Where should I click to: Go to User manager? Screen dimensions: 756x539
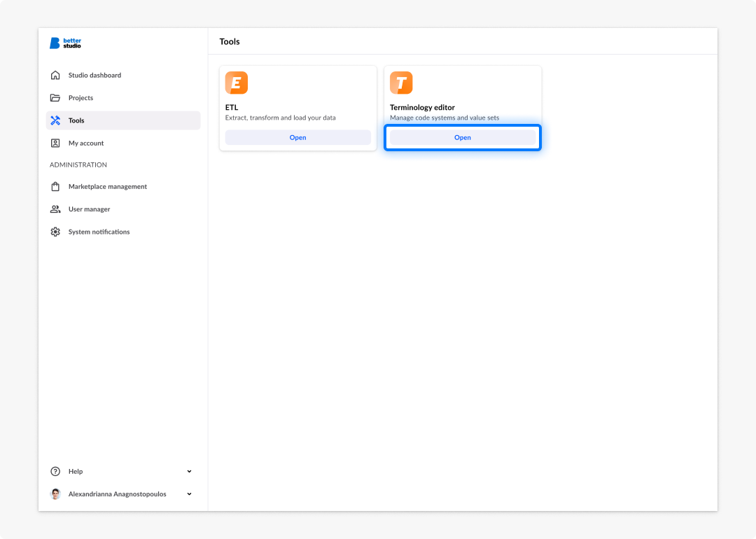click(123, 209)
